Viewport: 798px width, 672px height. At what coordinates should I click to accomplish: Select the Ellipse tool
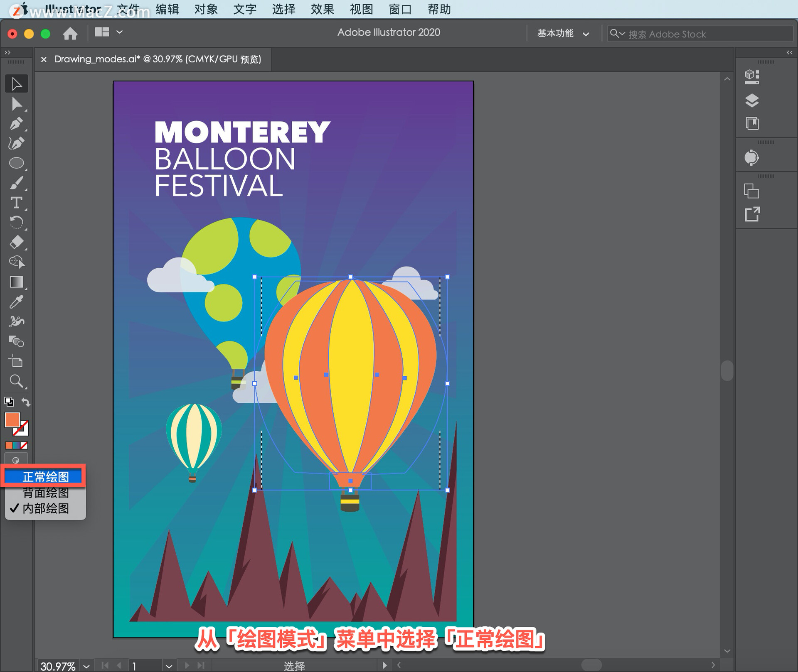pos(16,163)
